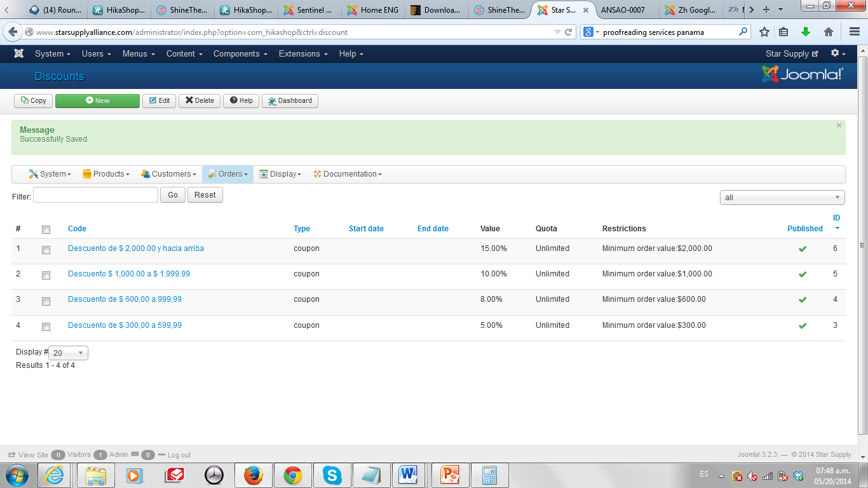Open the Users top menu
This screenshot has width=868, height=488.
tap(96, 54)
